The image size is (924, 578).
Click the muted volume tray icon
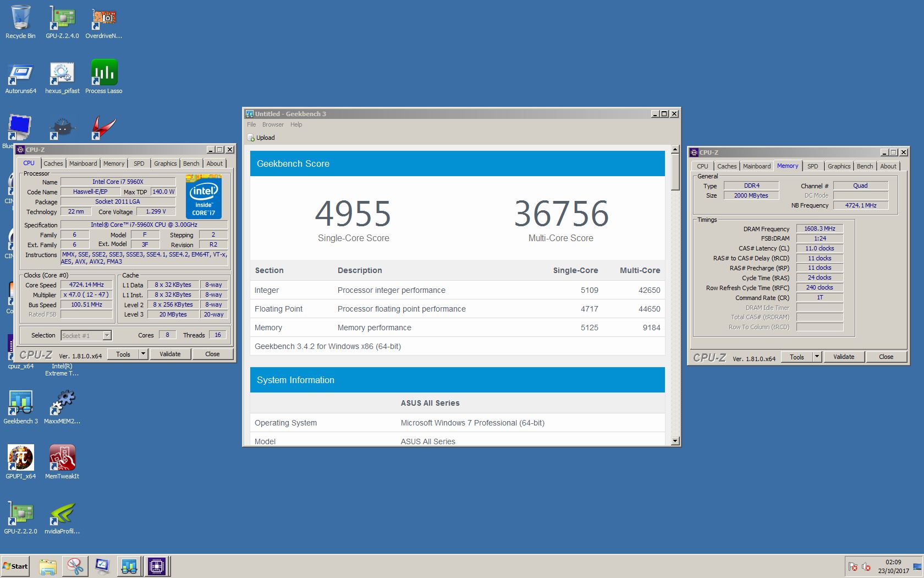pyautogui.click(x=866, y=566)
